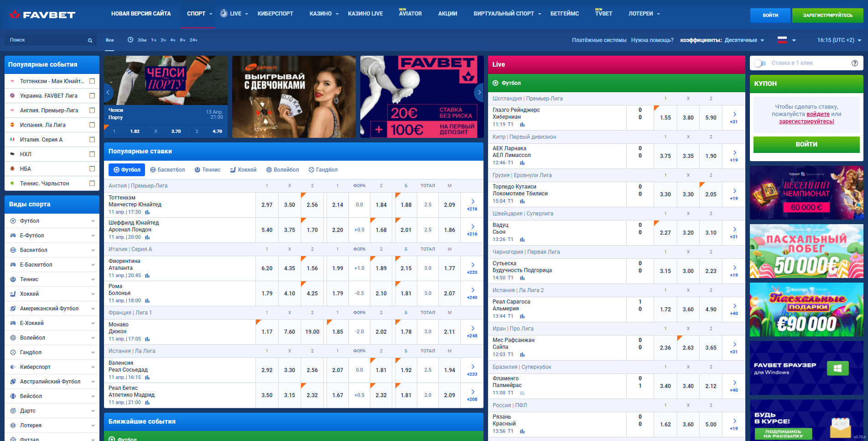Check Ukraine FAVBET League checkbox

click(92, 96)
